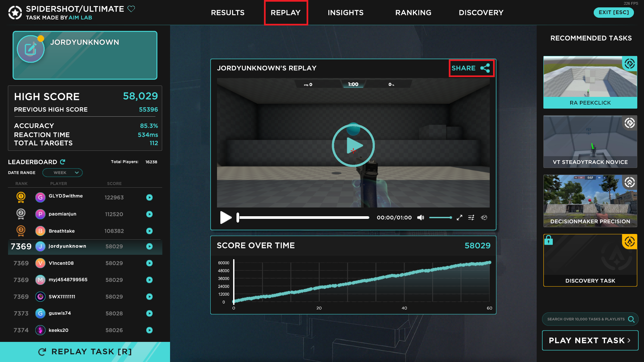Select GLYD3withme leaderboard player name
644x362 pixels.
[x=66, y=196]
